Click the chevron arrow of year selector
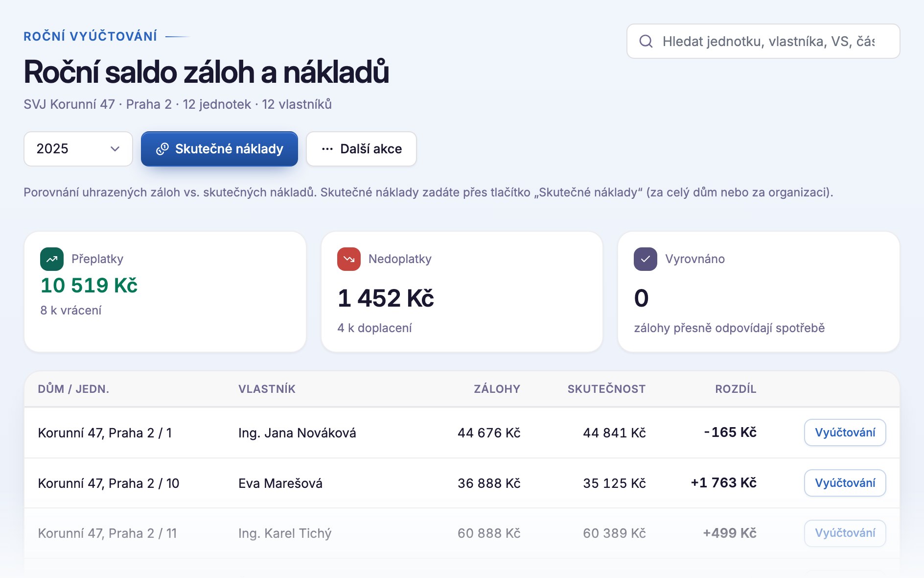924x578 pixels. pyautogui.click(x=115, y=149)
